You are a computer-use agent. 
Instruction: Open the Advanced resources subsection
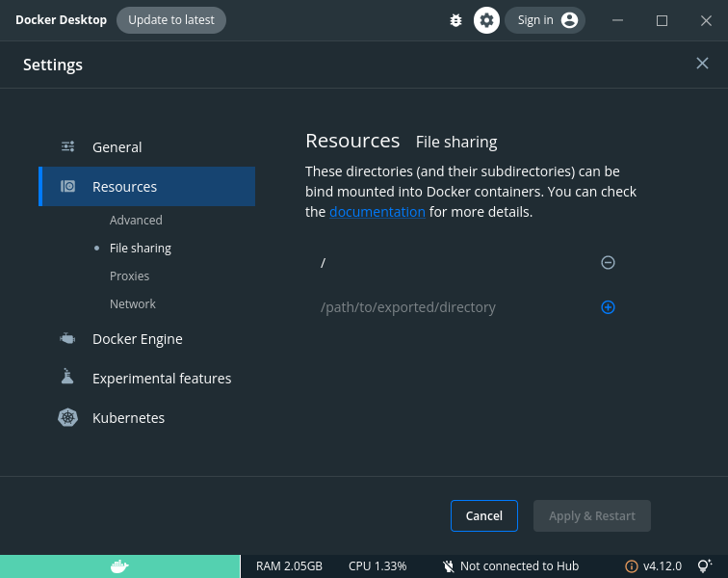click(136, 220)
